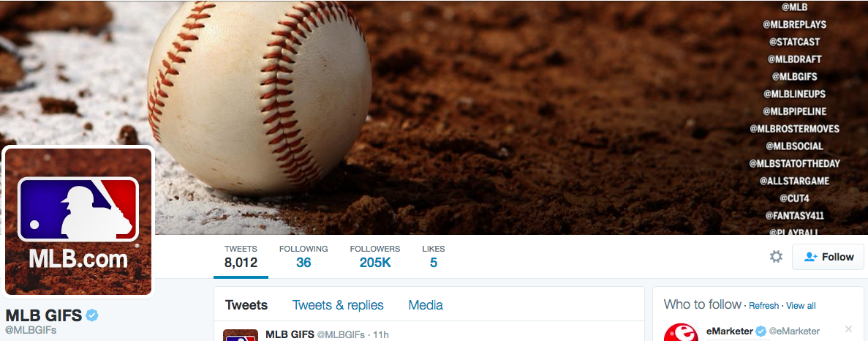Click View all in Who to follow
The image size is (868, 341).
click(x=801, y=306)
